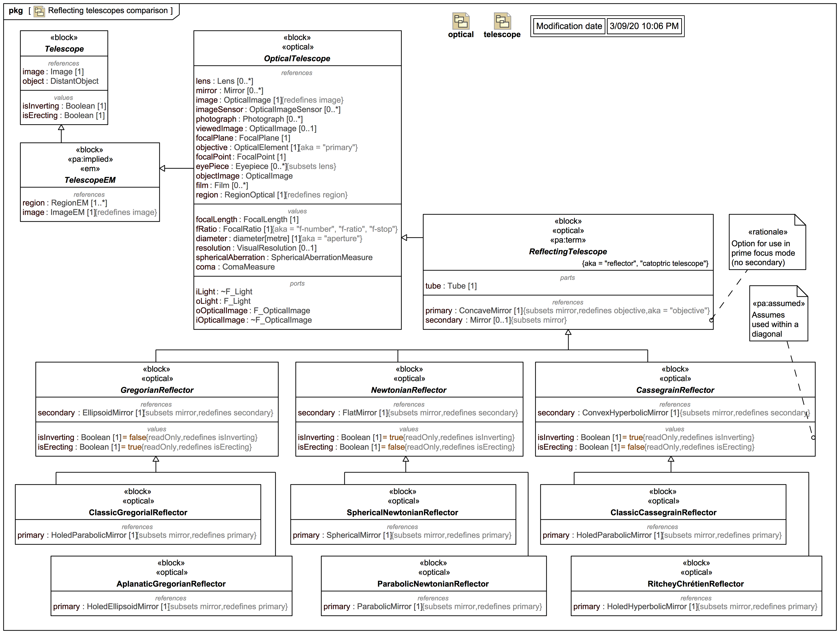Select the Telescope block header
Screen dimensions: 840x634
64,49
